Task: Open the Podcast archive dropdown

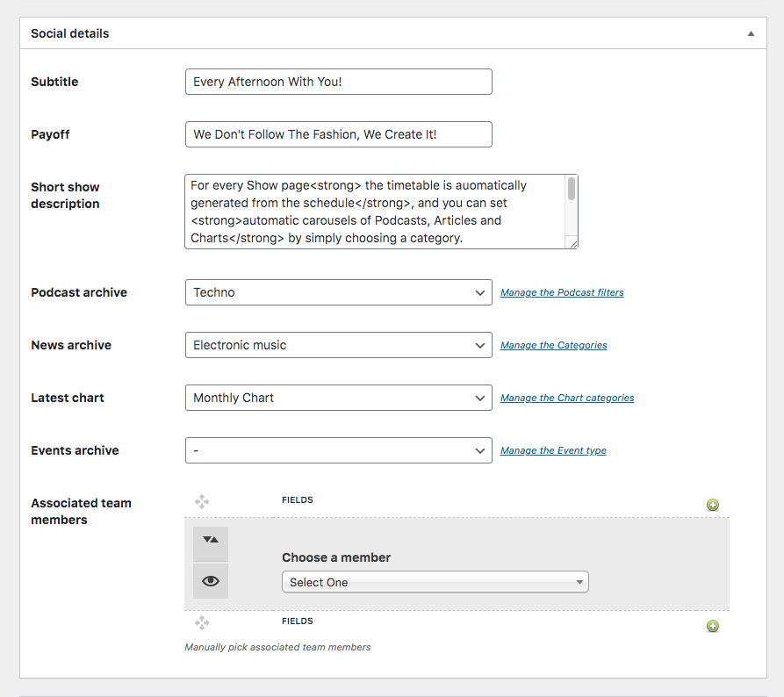Action: tap(339, 292)
